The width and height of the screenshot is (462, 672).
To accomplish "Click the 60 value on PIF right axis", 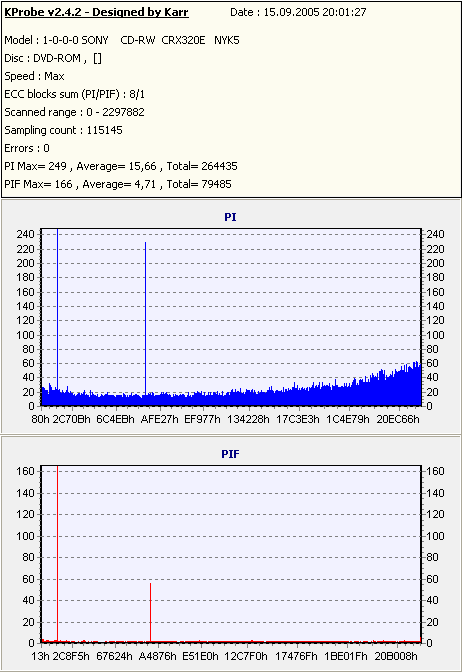I will point(432,579).
